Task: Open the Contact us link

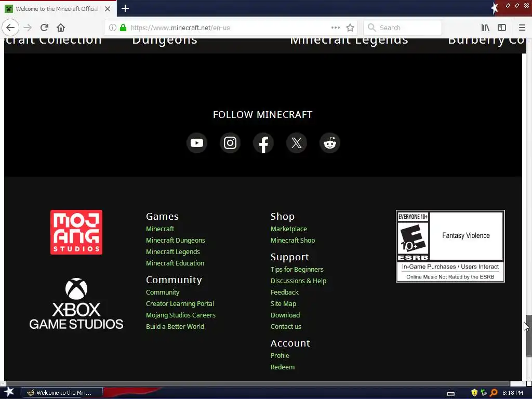Action: (286, 326)
